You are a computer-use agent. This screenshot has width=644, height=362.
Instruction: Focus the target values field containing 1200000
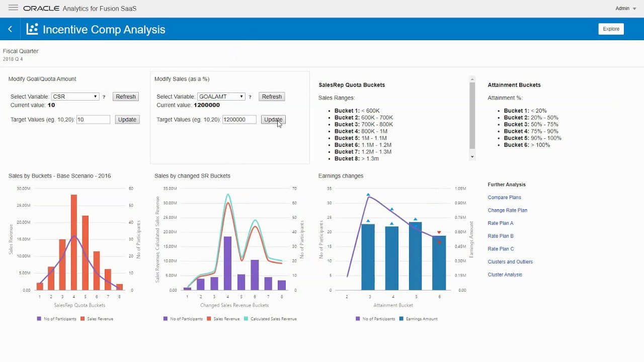(x=239, y=120)
